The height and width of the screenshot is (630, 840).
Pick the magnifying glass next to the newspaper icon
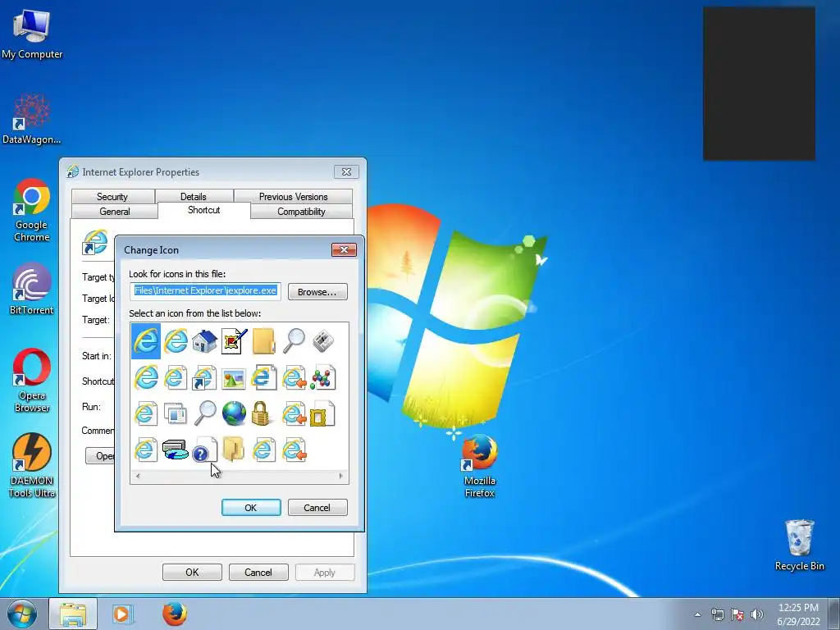pyautogui.click(x=294, y=340)
